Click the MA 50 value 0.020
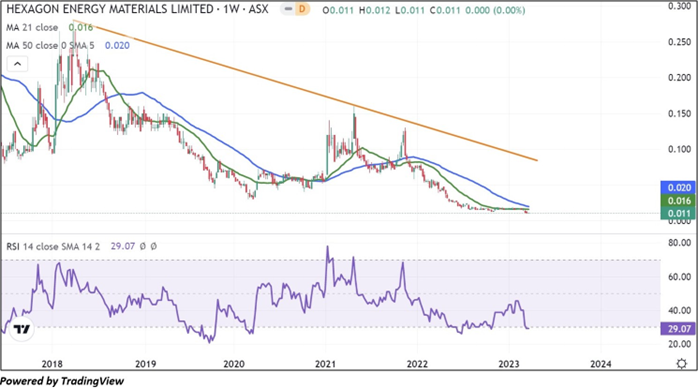The image size is (698, 388). (117, 45)
